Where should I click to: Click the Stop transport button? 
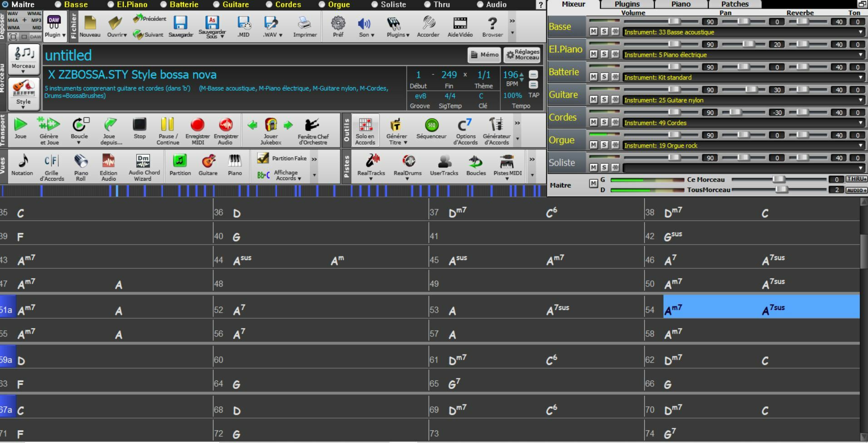tap(139, 129)
